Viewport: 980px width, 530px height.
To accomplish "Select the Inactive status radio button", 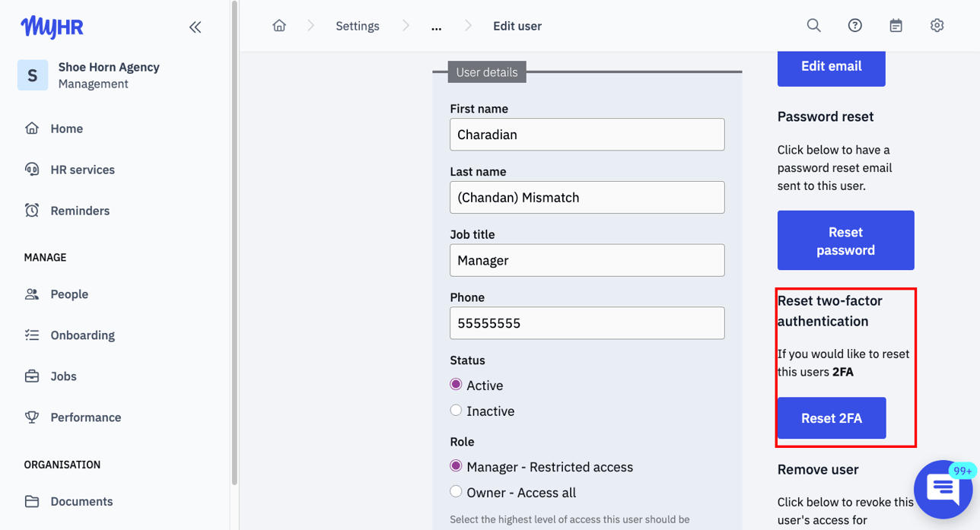I will [455, 411].
